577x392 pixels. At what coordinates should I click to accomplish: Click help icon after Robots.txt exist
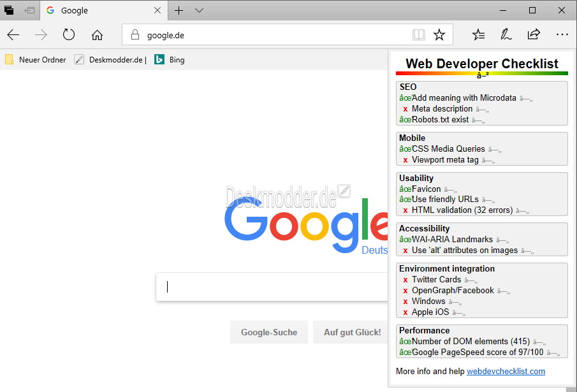click(478, 120)
